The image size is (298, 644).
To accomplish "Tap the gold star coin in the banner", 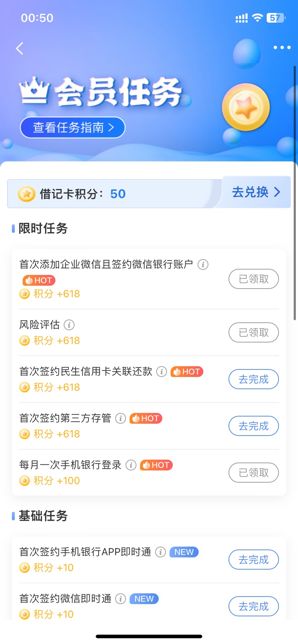I will coord(246,107).
